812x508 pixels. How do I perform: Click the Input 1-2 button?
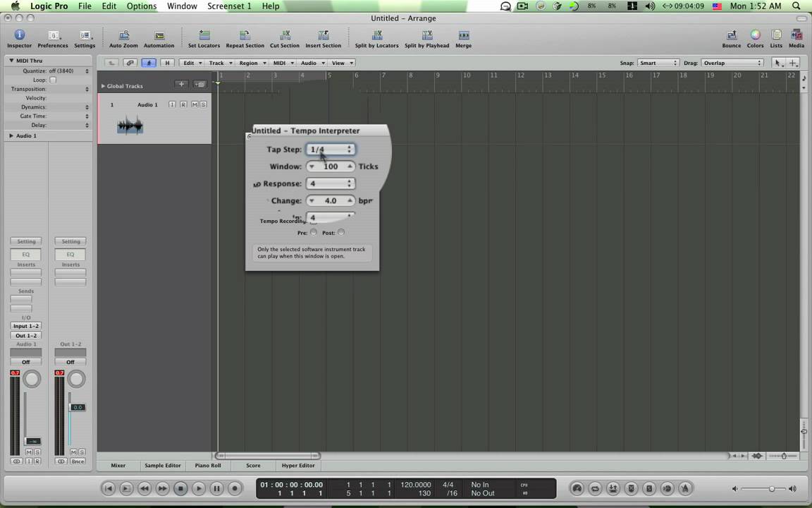click(x=26, y=326)
